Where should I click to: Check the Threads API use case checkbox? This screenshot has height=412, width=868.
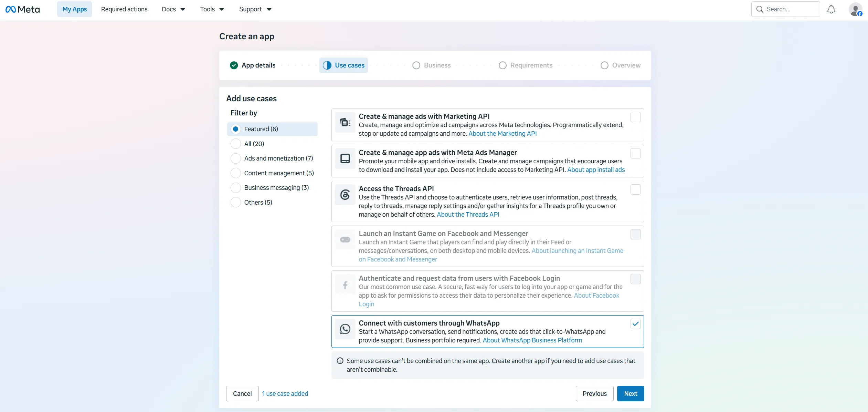[x=635, y=189]
